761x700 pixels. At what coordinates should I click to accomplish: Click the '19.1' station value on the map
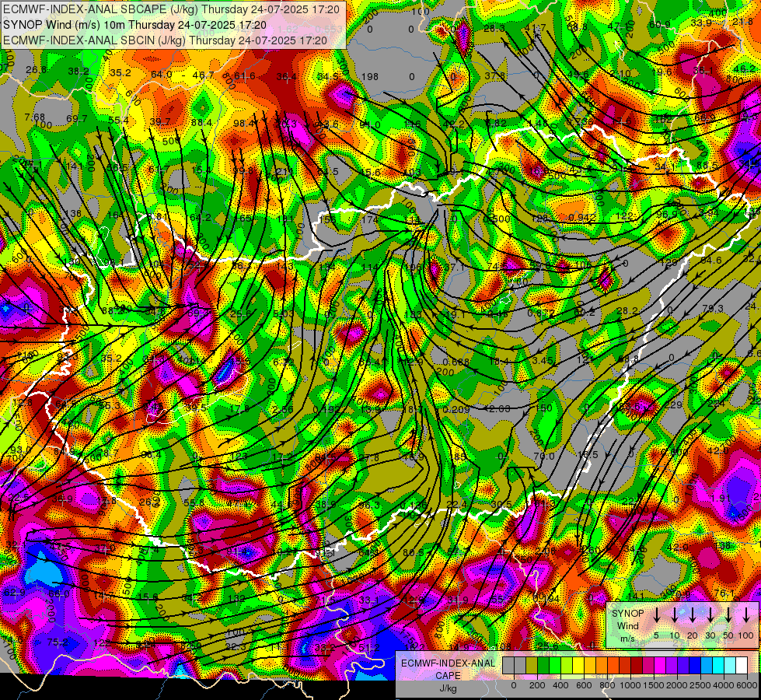456,315
